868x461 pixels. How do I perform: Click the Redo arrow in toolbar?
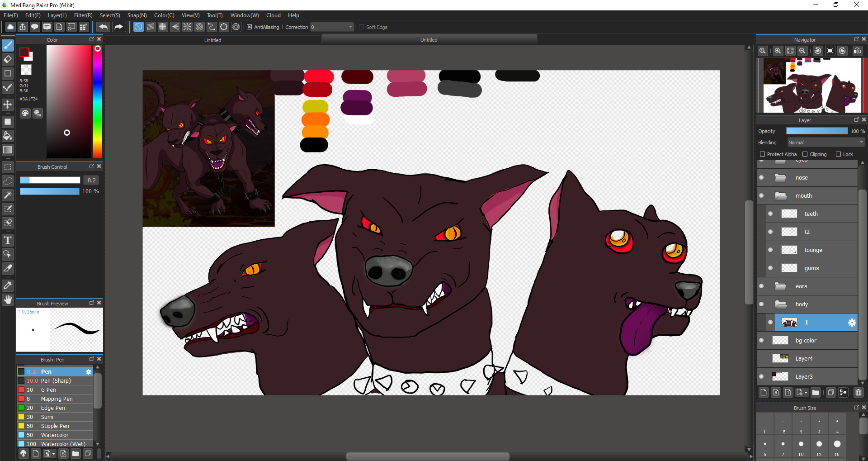[118, 27]
